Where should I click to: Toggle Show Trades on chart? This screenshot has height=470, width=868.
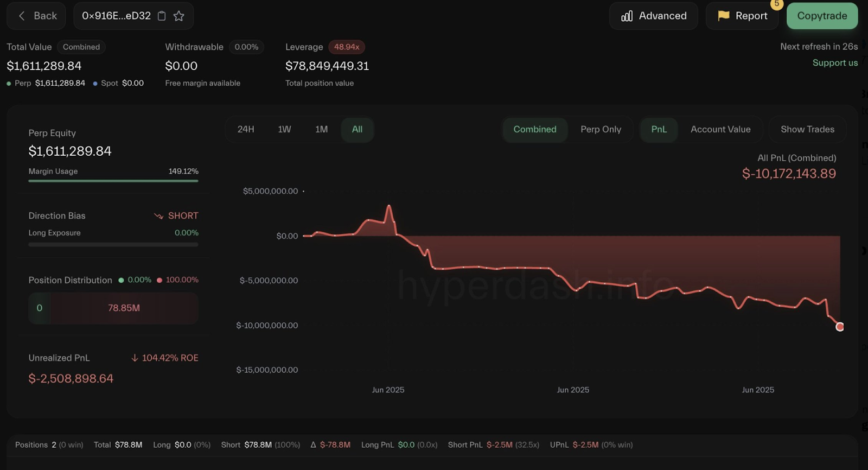pyautogui.click(x=807, y=129)
